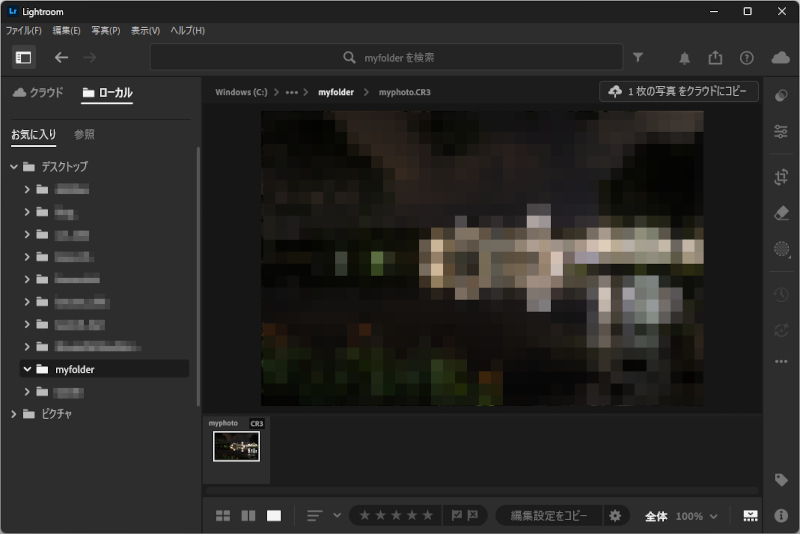Select the 参照 tab
The image size is (800, 534).
pos(84,135)
